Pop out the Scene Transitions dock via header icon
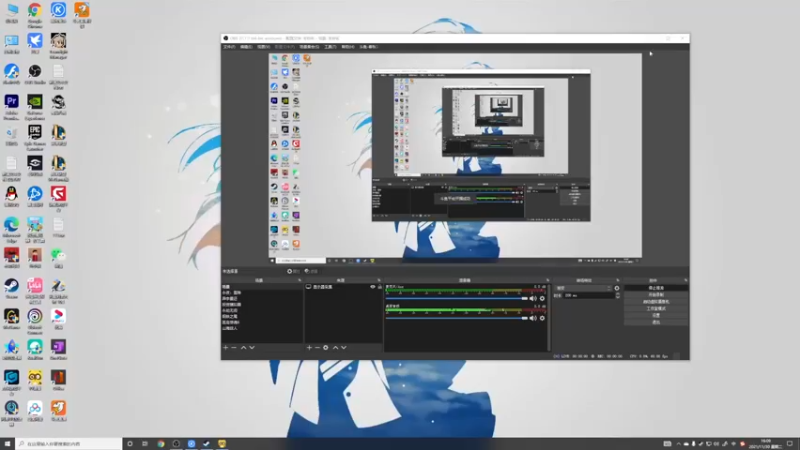800x450 pixels. coord(617,280)
